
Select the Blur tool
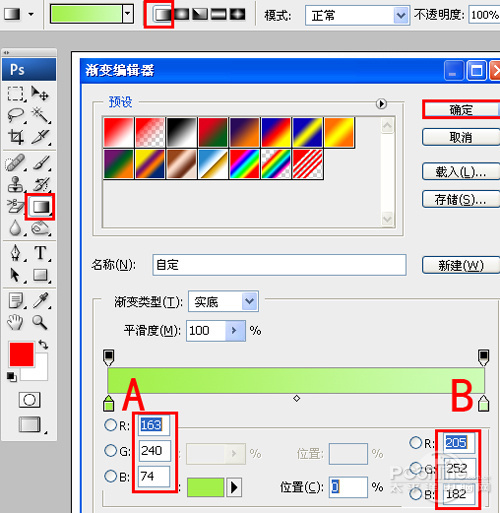(15, 228)
